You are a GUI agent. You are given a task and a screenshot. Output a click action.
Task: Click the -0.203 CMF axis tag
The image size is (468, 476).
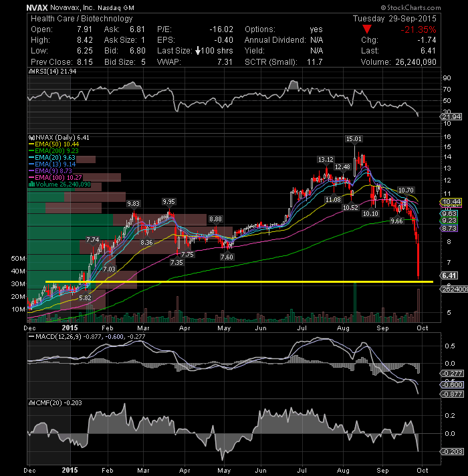pos(452,452)
